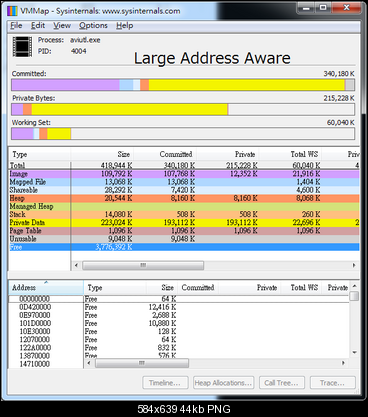The height and width of the screenshot is (417, 368).
Task: Open the View menu
Action: 62,26
